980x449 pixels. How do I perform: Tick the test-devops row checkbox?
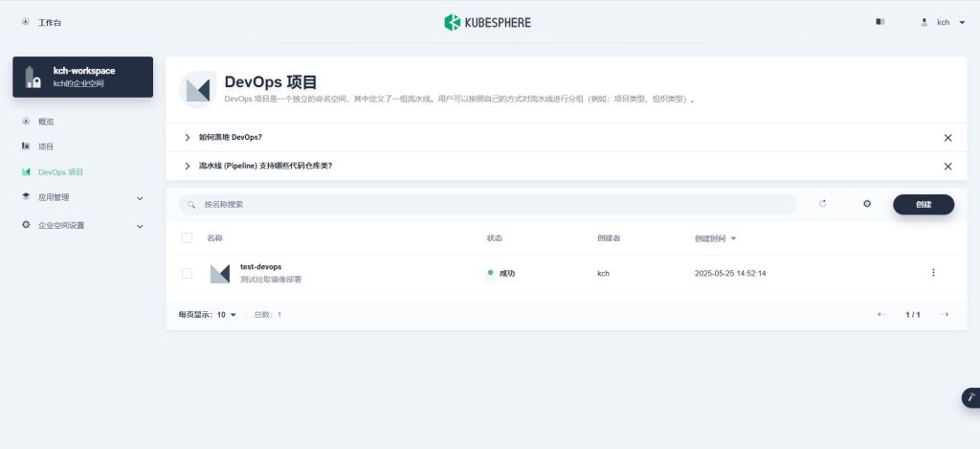(187, 273)
